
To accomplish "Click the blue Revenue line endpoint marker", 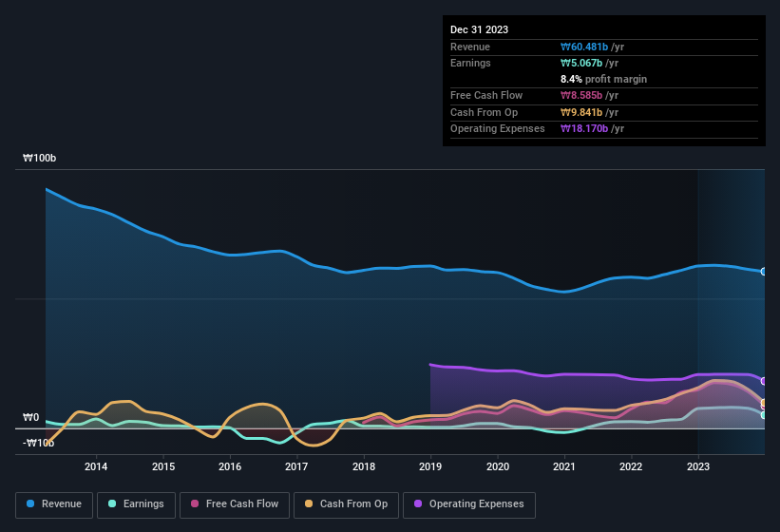I will pyautogui.click(x=764, y=272).
